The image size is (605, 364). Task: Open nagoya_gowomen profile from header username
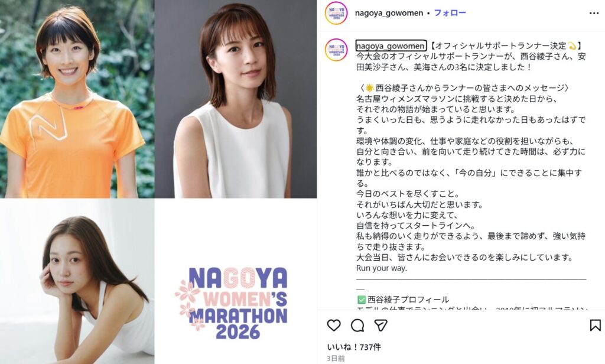[x=389, y=13]
